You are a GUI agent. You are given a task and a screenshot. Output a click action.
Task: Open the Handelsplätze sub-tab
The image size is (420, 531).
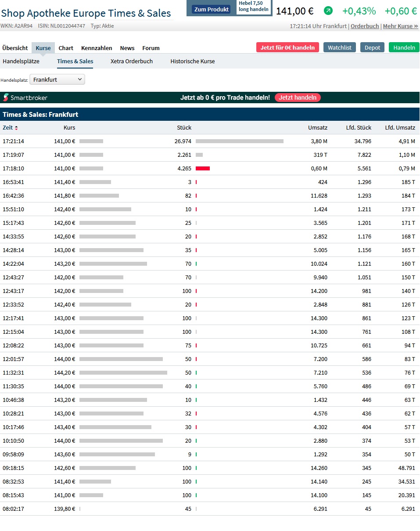21,61
